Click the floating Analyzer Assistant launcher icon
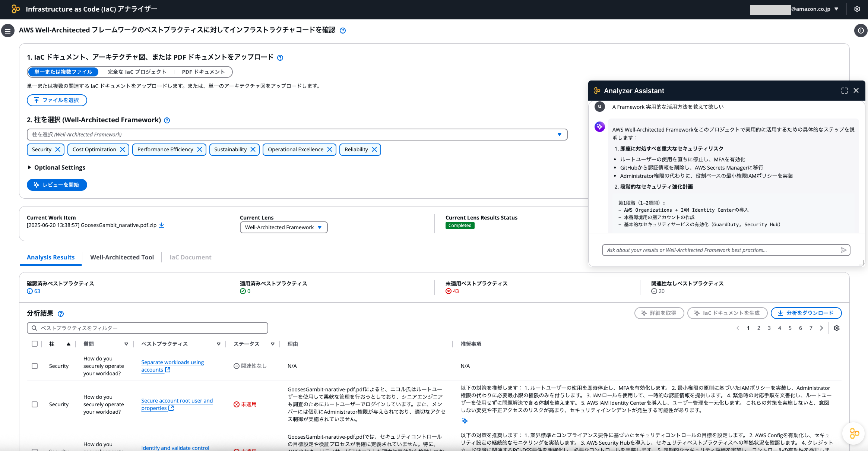 point(853,433)
